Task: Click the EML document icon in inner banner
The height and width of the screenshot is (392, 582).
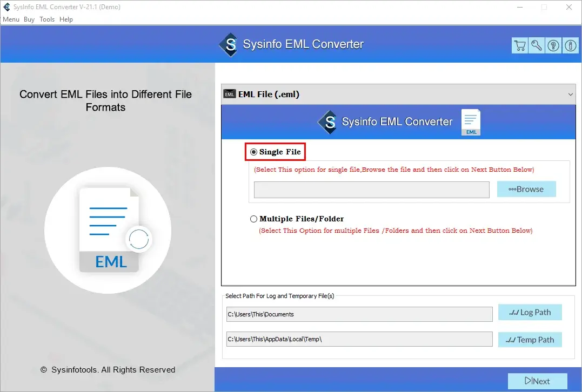Action: 471,122
